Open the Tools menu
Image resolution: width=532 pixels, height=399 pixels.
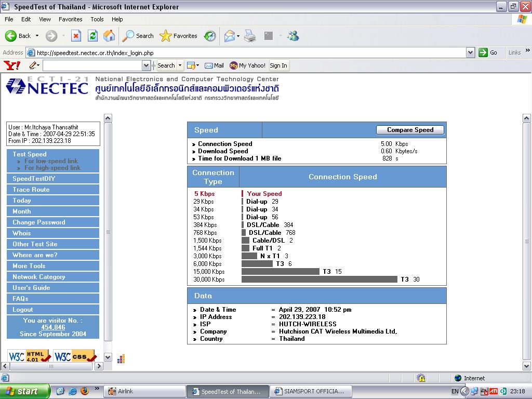pos(97,19)
